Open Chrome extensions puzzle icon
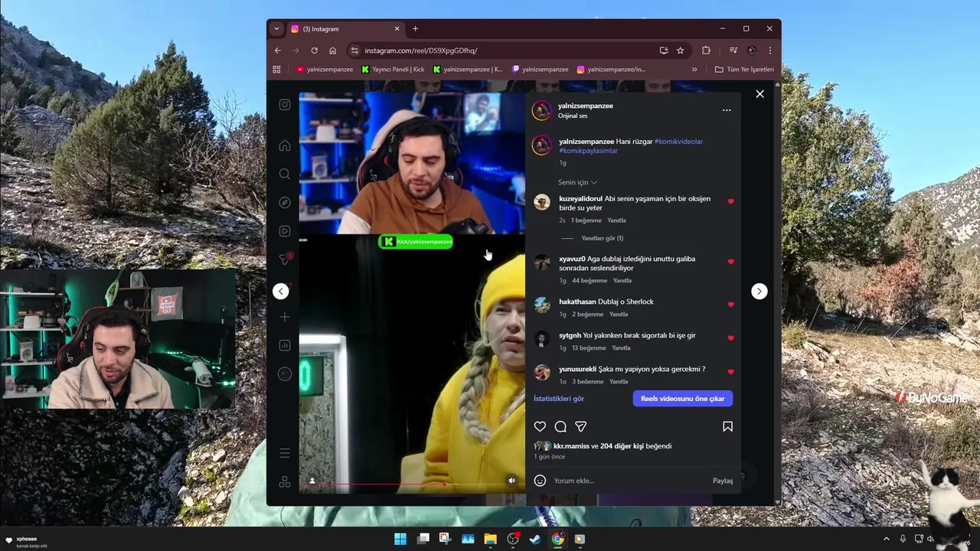 [x=706, y=51]
